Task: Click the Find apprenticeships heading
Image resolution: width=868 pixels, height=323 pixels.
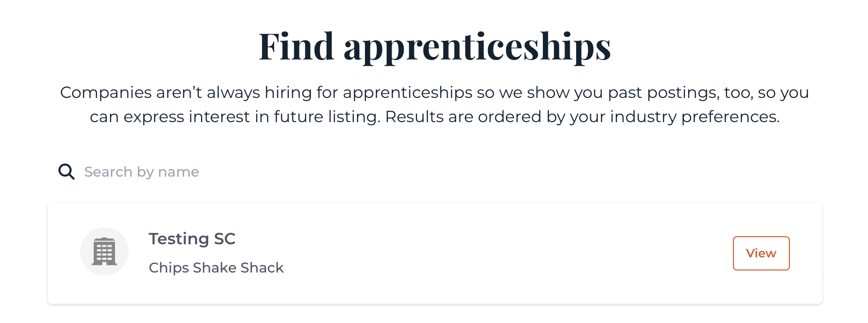Action: click(x=435, y=46)
